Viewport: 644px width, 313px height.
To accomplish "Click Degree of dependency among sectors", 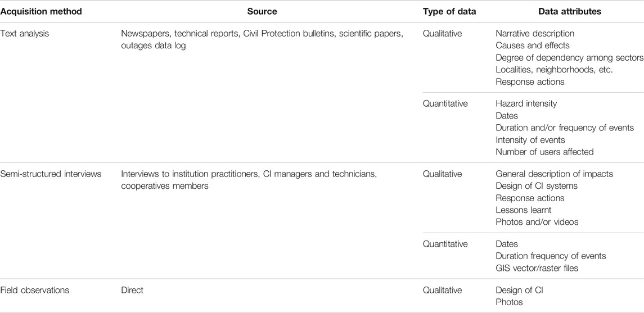I will click(570, 58).
